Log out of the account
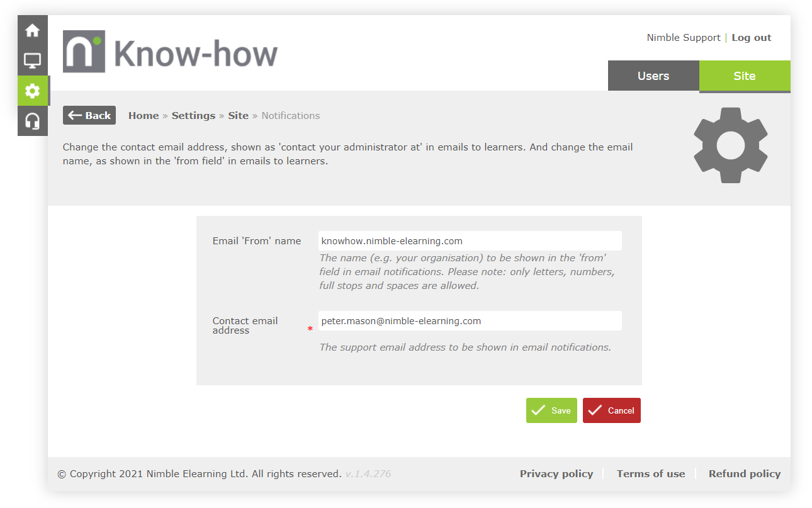The image size is (812, 508). [752, 38]
